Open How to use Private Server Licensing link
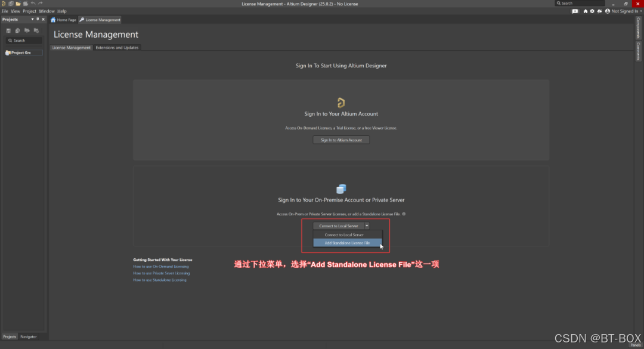644x349 pixels. pos(162,273)
